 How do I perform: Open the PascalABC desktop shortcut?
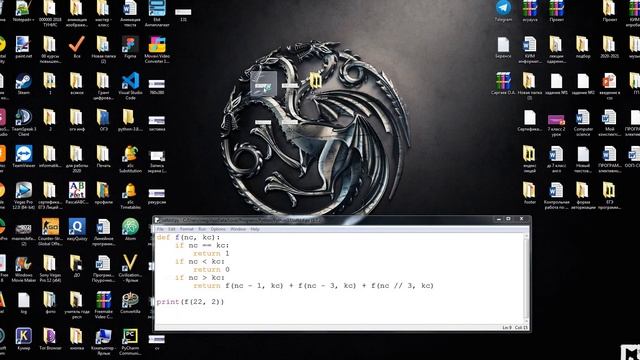tap(77, 193)
